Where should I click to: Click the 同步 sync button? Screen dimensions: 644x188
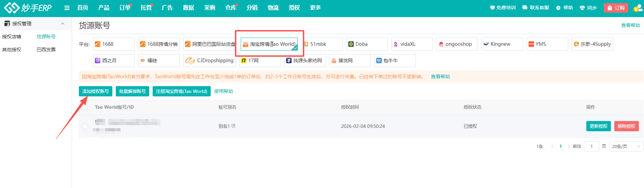pyautogui.click(x=588, y=8)
